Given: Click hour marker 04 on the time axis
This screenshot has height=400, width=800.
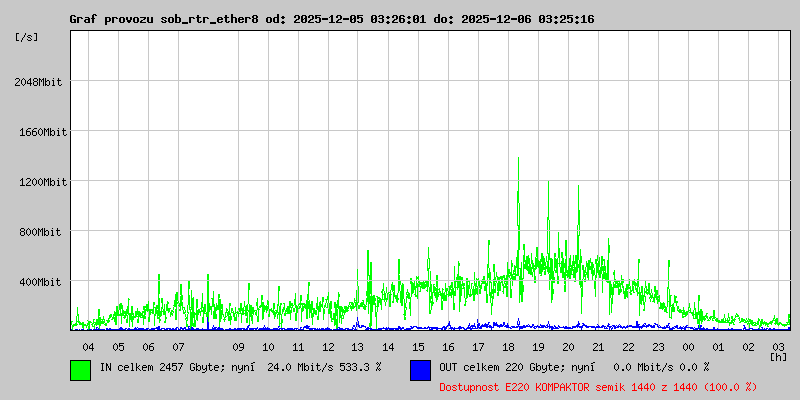Looking at the screenshot, I should pos(88,346).
